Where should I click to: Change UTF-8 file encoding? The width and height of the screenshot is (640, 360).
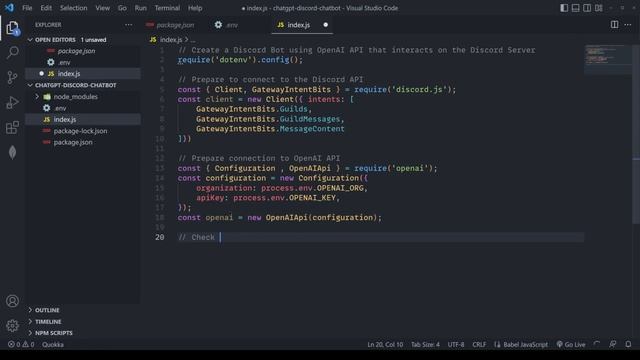[x=456, y=344]
